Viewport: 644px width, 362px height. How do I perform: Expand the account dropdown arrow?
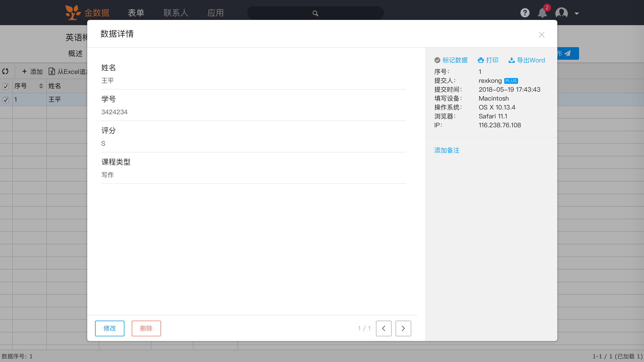point(577,13)
